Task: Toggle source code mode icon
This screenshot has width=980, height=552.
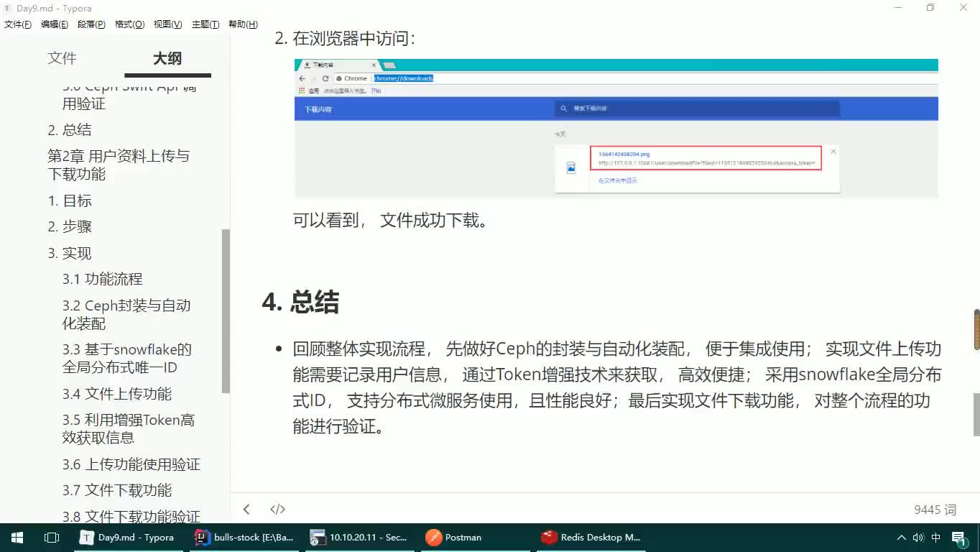Action: [277, 509]
